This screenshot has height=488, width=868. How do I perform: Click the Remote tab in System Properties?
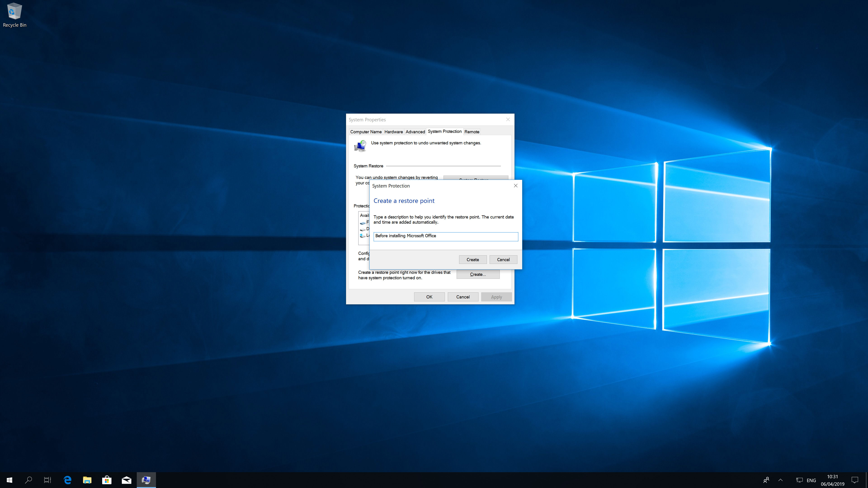pyautogui.click(x=472, y=132)
